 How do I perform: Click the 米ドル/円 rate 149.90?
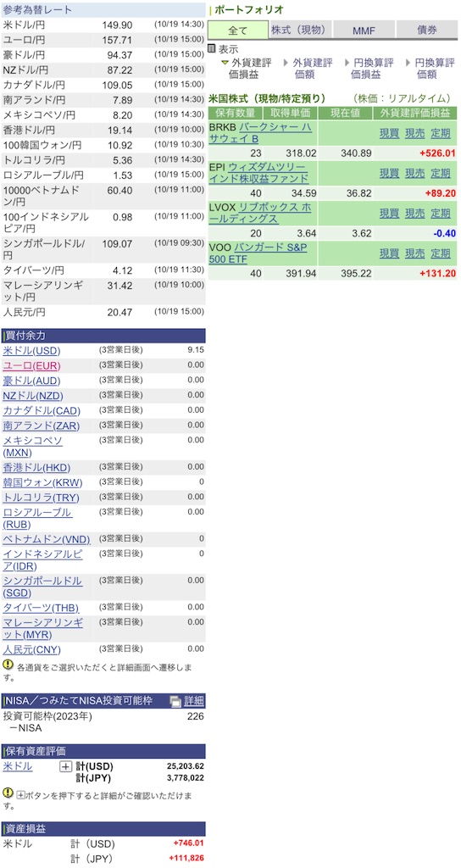coord(117,25)
